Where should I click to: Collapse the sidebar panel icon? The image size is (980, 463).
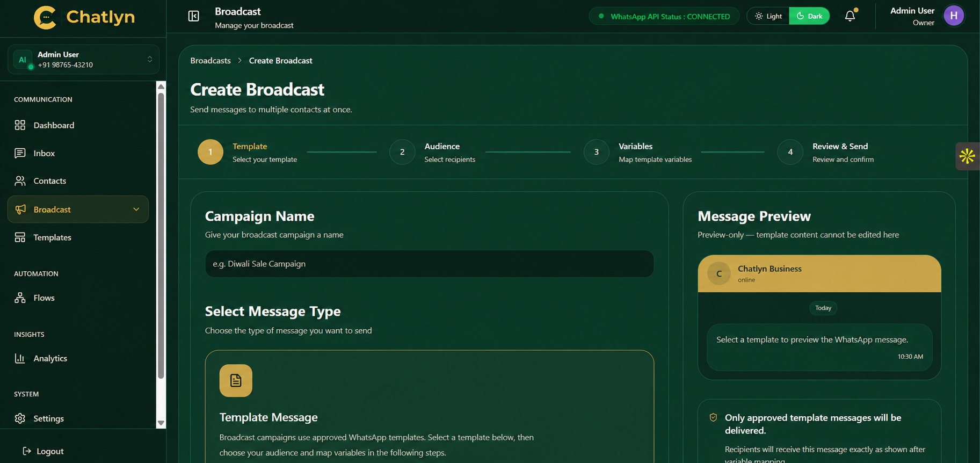click(194, 16)
